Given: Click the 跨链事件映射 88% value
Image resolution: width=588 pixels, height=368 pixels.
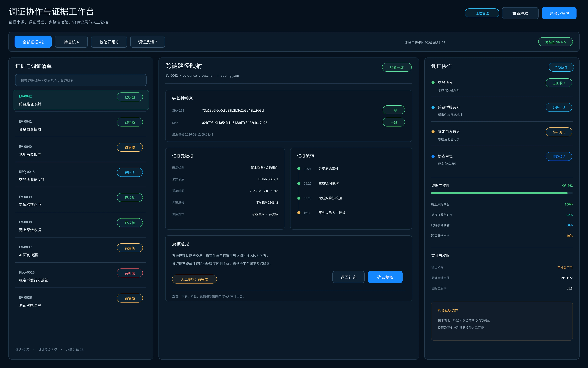Looking at the screenshot, I should click(x=569, y=225).
